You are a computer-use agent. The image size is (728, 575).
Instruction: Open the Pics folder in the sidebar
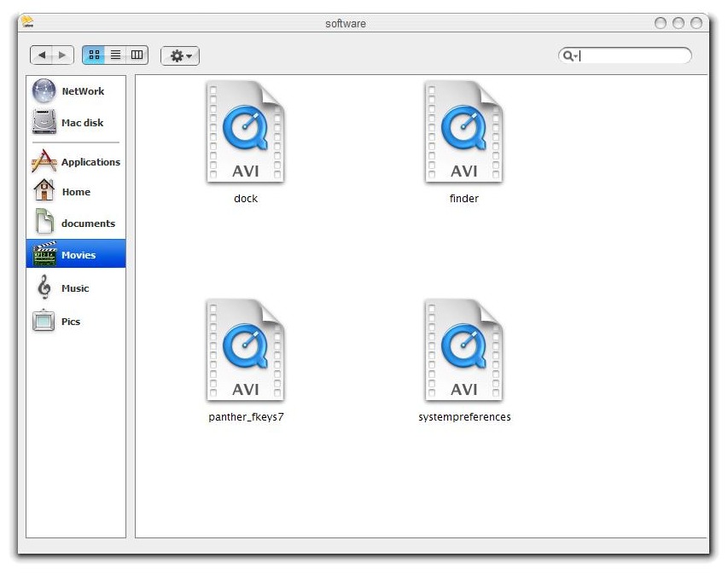coord(72,322)
